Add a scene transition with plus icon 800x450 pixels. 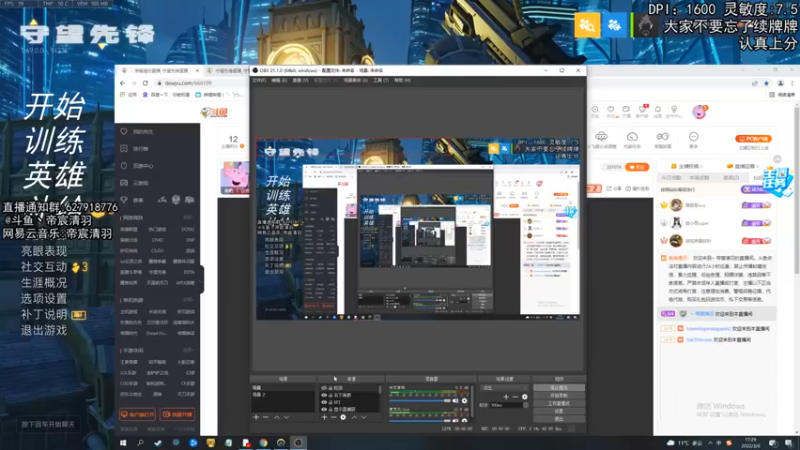[x=506, y=396]
